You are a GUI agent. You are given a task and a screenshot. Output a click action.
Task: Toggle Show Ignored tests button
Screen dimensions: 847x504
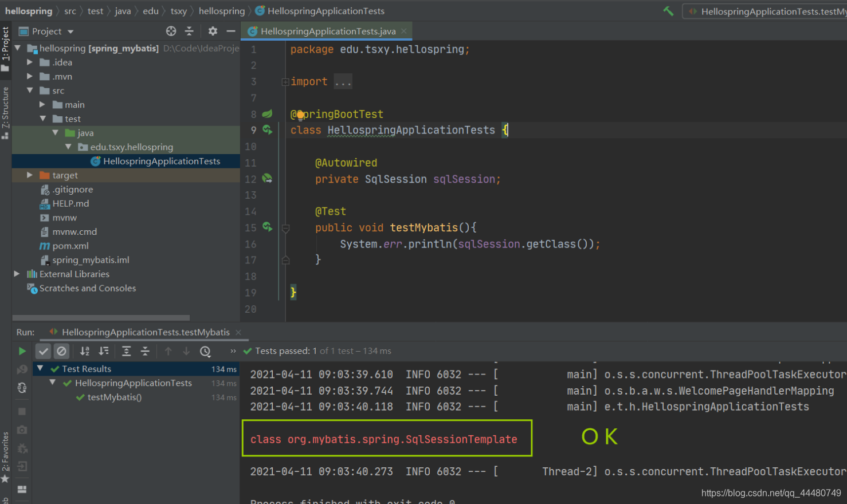tap(62, 351)
